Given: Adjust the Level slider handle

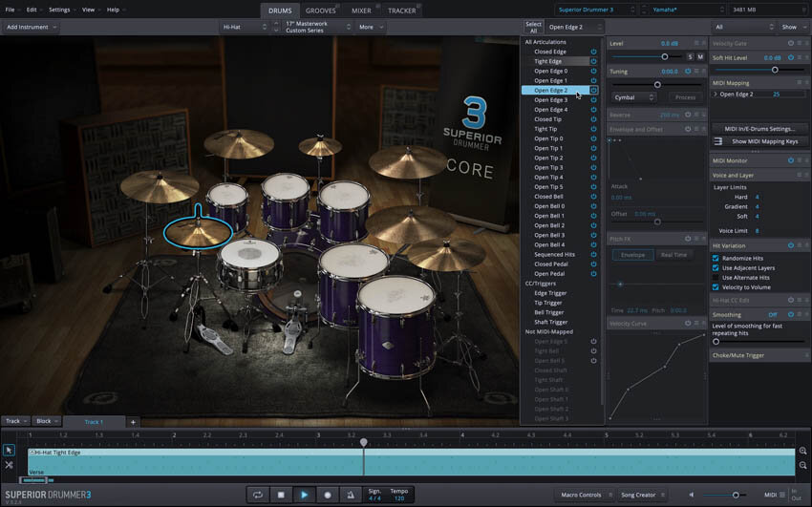Looking at the screenshot, I should coord(665,57).
